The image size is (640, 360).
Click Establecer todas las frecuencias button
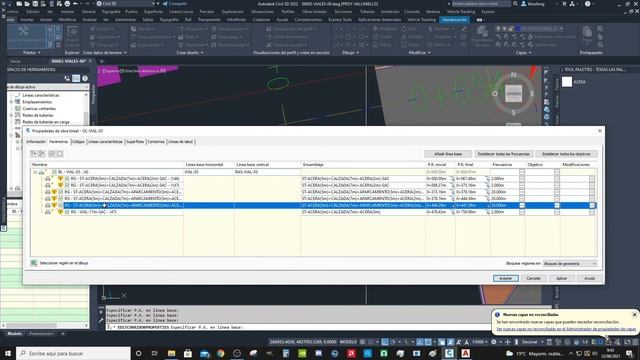(504, 154)
